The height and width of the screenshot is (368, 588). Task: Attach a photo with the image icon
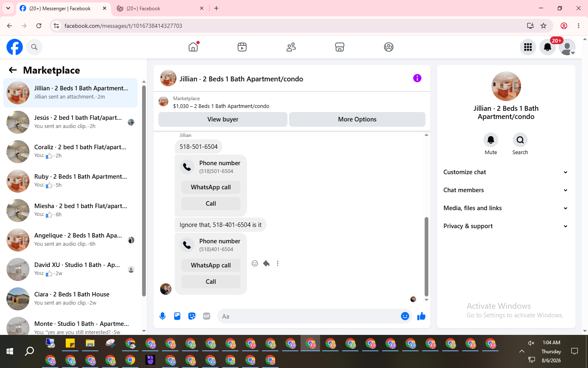pyautogui.click(x=177, y=316)
